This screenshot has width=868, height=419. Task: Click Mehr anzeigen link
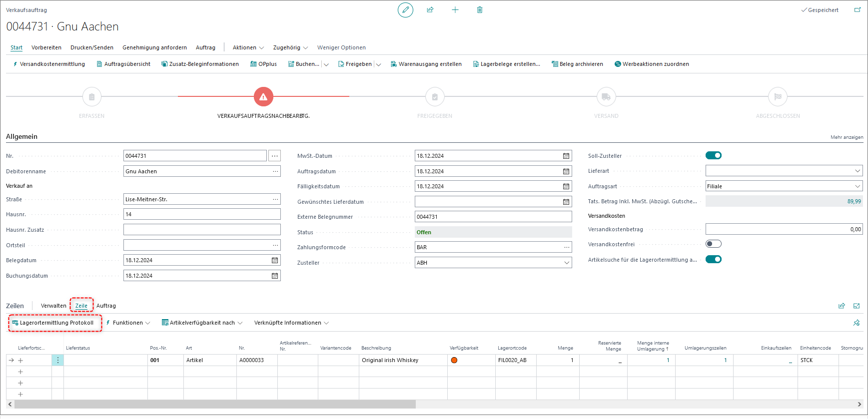pos(847,137)
